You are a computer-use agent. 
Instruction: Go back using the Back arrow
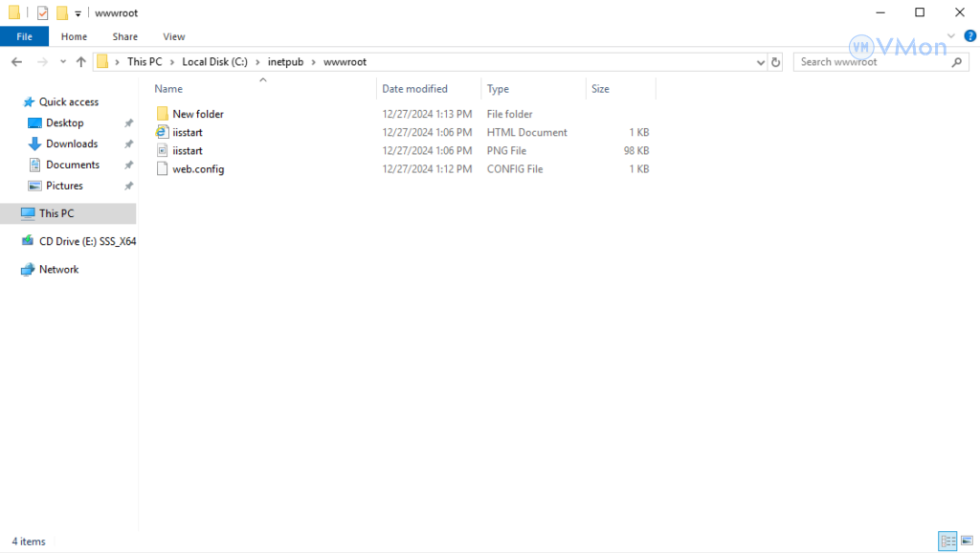point(16,62)
